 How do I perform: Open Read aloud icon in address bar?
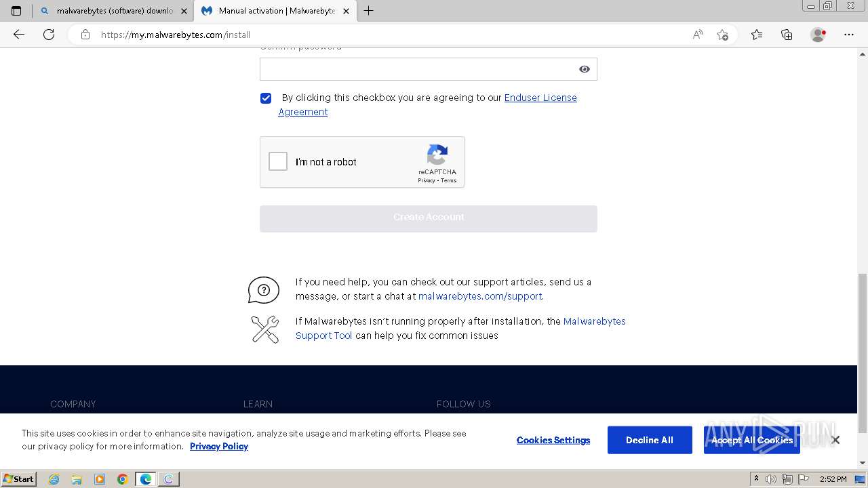click(x=698, y=35)
